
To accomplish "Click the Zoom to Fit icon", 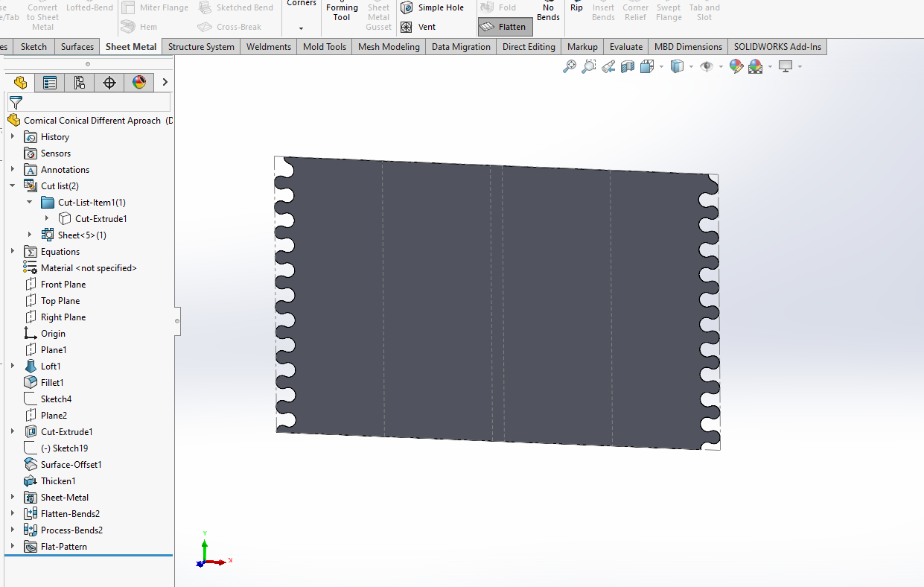I will coord(570,66).
